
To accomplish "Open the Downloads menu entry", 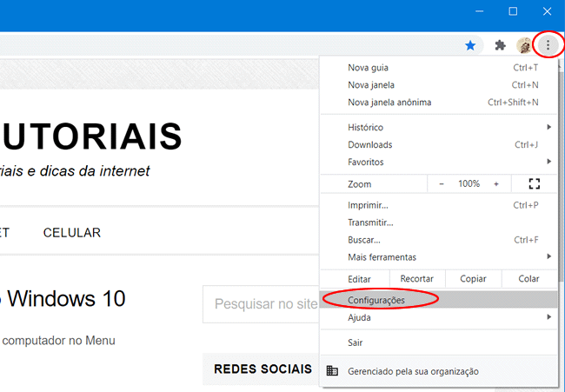I will (370, 145).
